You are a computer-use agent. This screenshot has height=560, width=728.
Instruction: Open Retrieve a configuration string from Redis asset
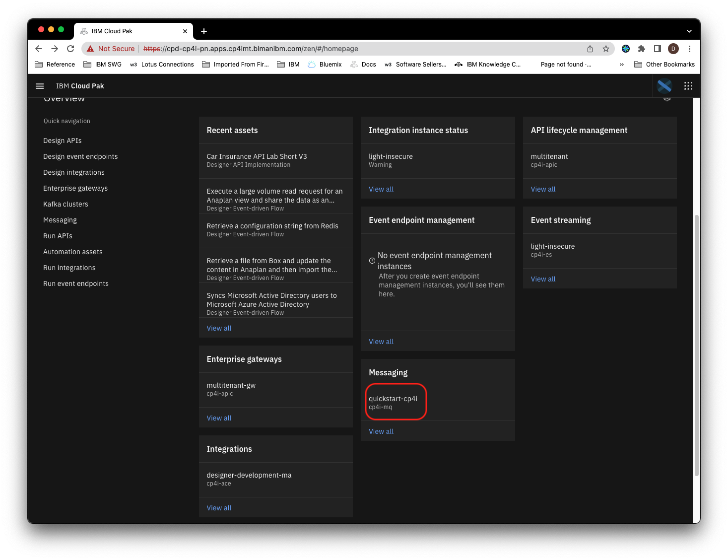pos(275,230)
